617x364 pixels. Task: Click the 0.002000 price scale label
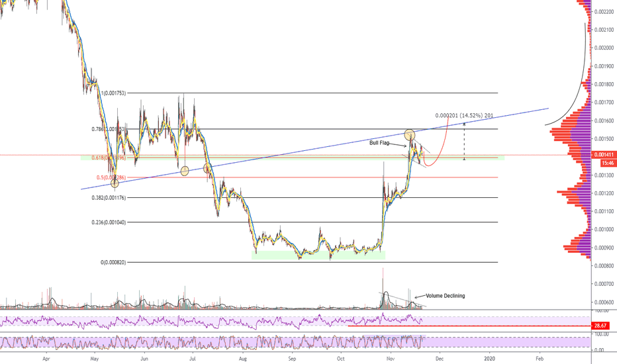(x=604, y=48)
